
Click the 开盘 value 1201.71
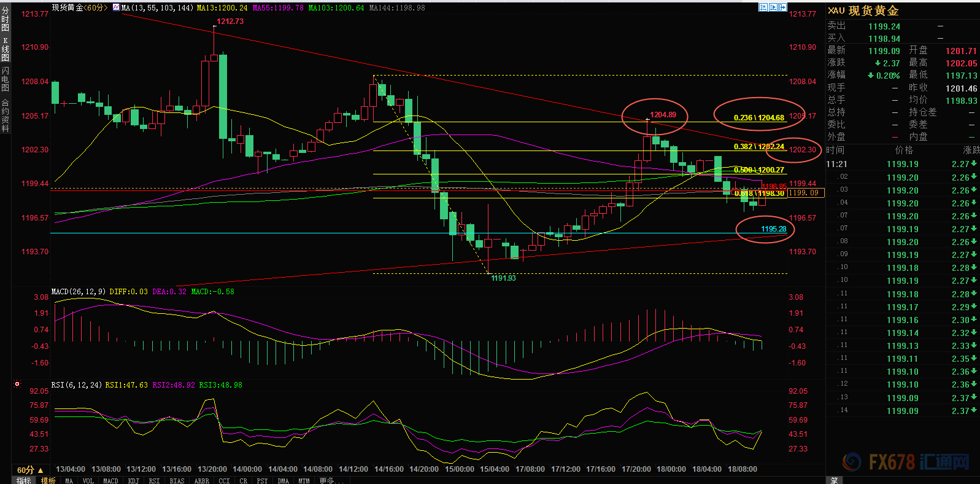click(961, 51)
